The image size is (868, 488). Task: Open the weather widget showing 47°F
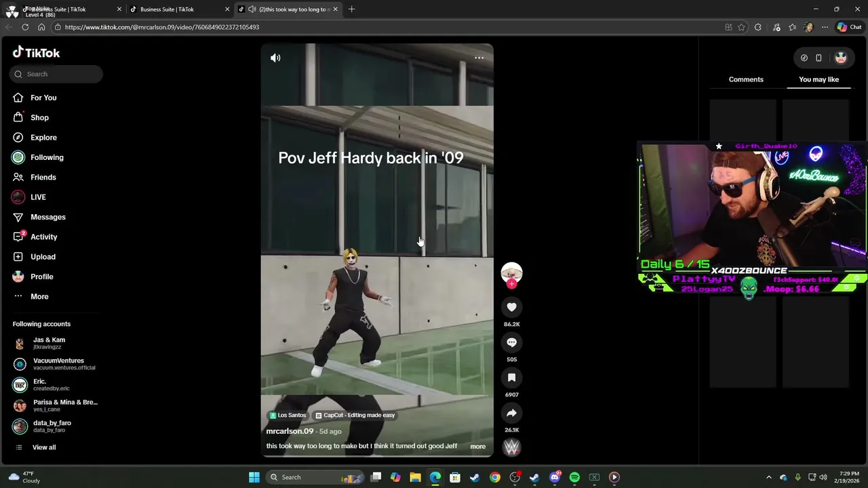(x=24, y=477)
